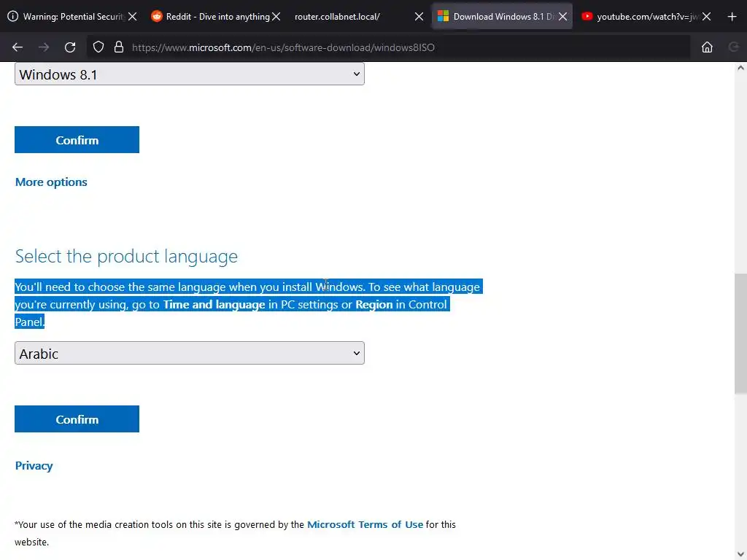The height and width of the screenshot is (560, 747).
Task: Click the bold Region text in paragraph
Action: pos(374,304)
